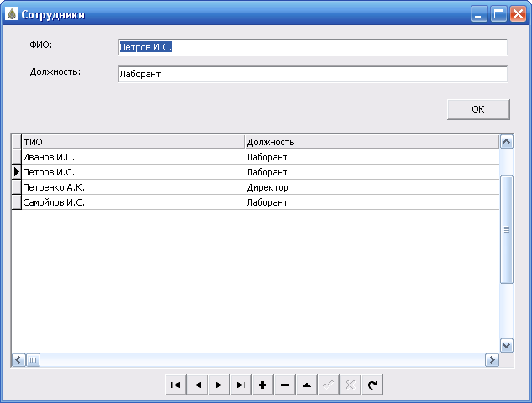Click the ФИО column header
The height and width of the screenshot is (403, 532).
coord(132,142)
